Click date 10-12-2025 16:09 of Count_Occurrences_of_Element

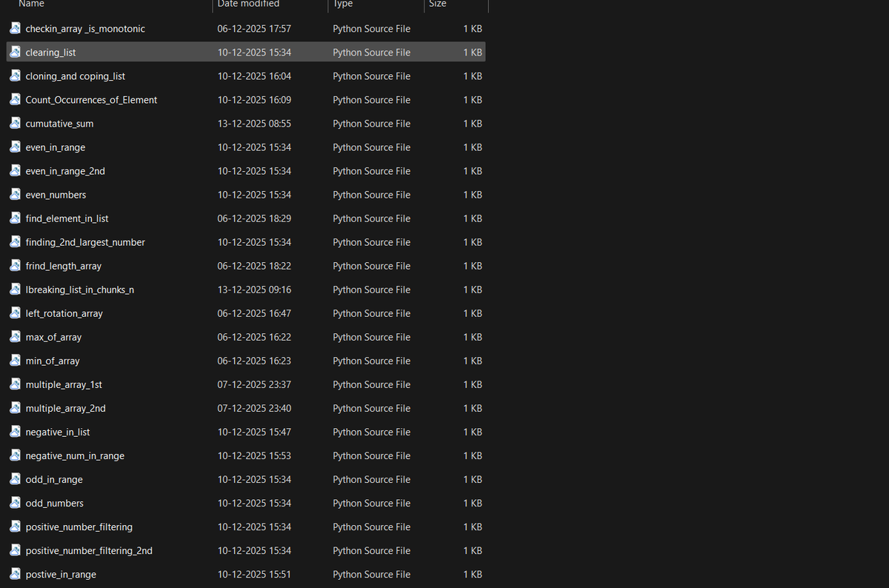254,100
